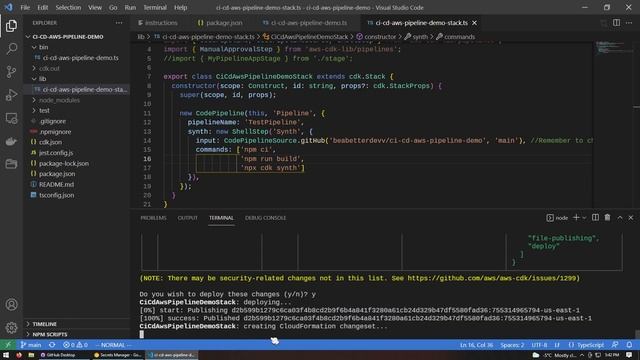Open Run and Debug view
Screen dimensions: 640x360
(x=11, y=95)
